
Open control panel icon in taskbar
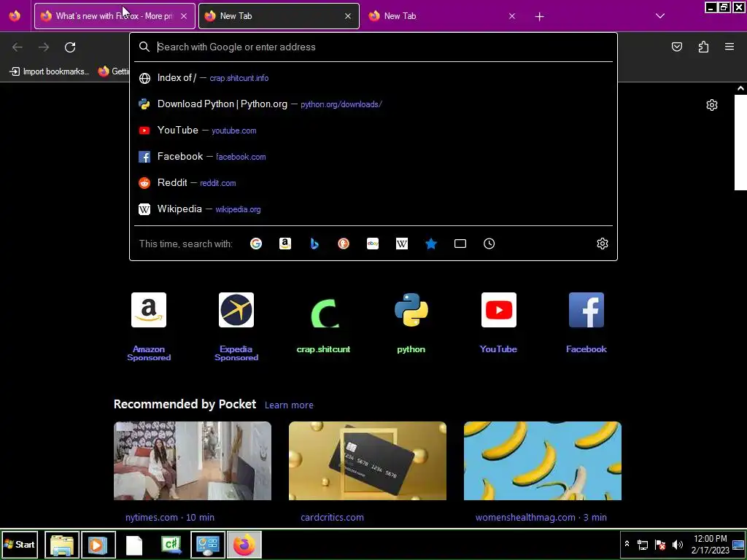pyautogui.click(x=208, y=545)
